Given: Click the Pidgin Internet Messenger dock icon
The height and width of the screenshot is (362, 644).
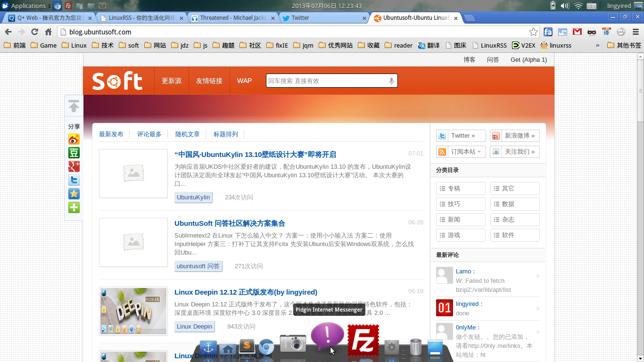Looking at the screenshot, I should [x=327, y=337].
